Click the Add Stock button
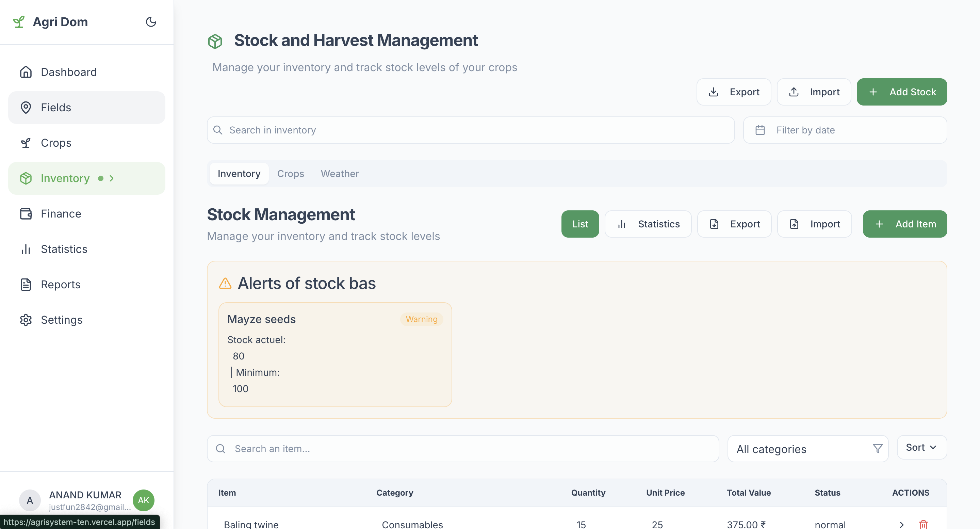980x529 pixels. pos(901,92)
